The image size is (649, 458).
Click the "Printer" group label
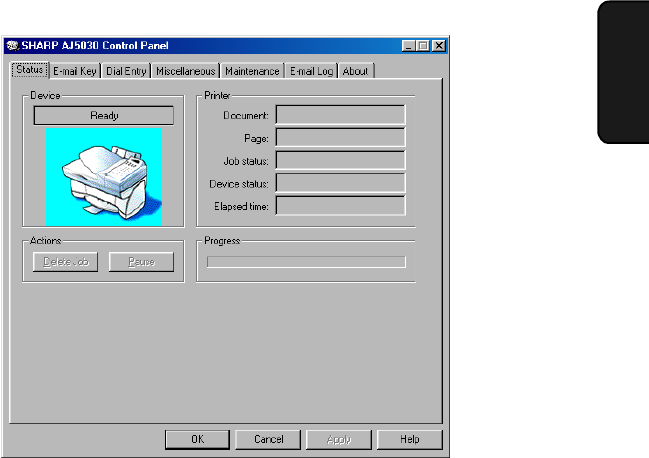pos(217,96)
